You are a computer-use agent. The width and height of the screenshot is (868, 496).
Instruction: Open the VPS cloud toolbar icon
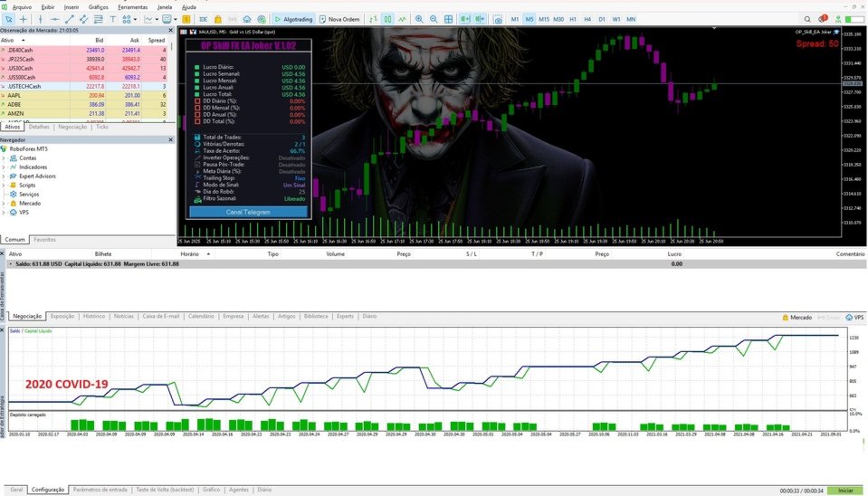[x=247, y=19]
